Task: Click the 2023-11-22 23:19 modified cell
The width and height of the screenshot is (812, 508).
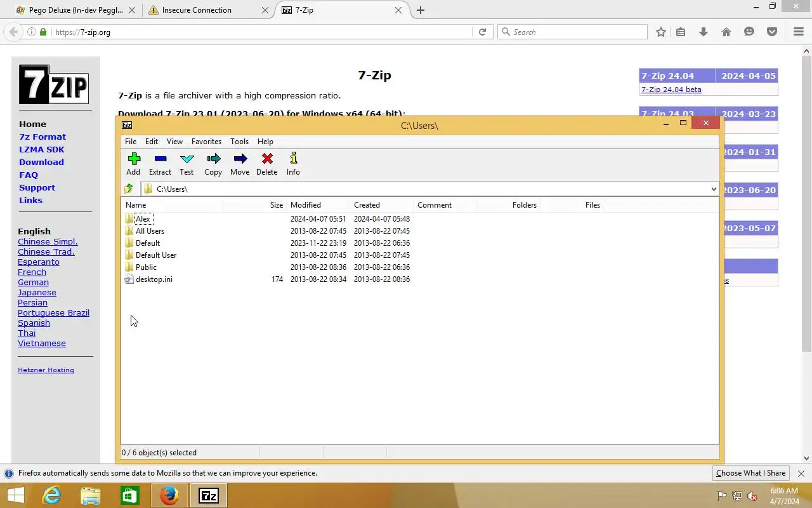Action: click(x=318, y=243)
